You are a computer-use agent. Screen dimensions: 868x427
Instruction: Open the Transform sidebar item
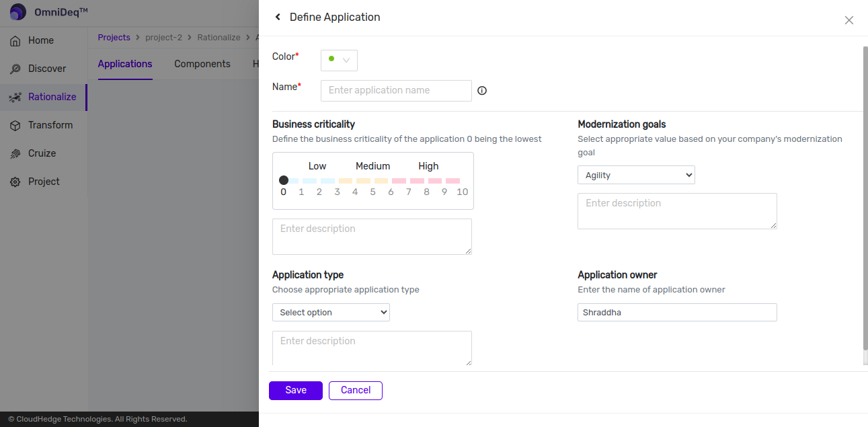point(44,125)
